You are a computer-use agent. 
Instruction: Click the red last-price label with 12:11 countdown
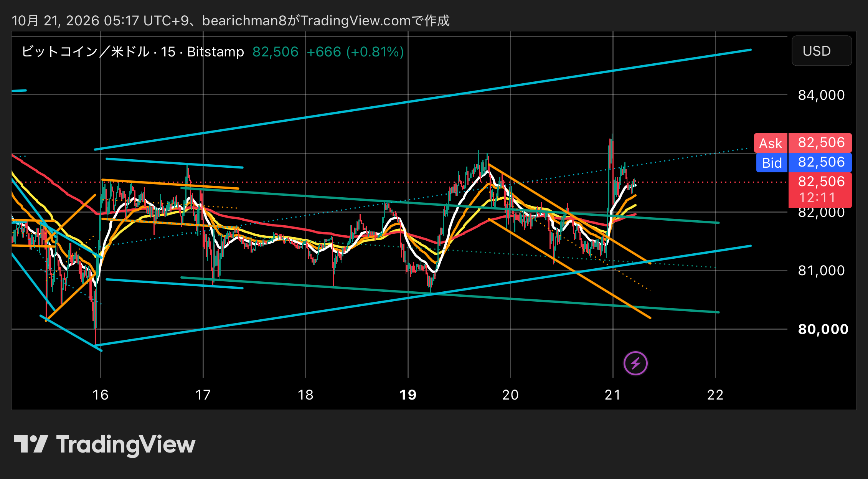[820, 190]
